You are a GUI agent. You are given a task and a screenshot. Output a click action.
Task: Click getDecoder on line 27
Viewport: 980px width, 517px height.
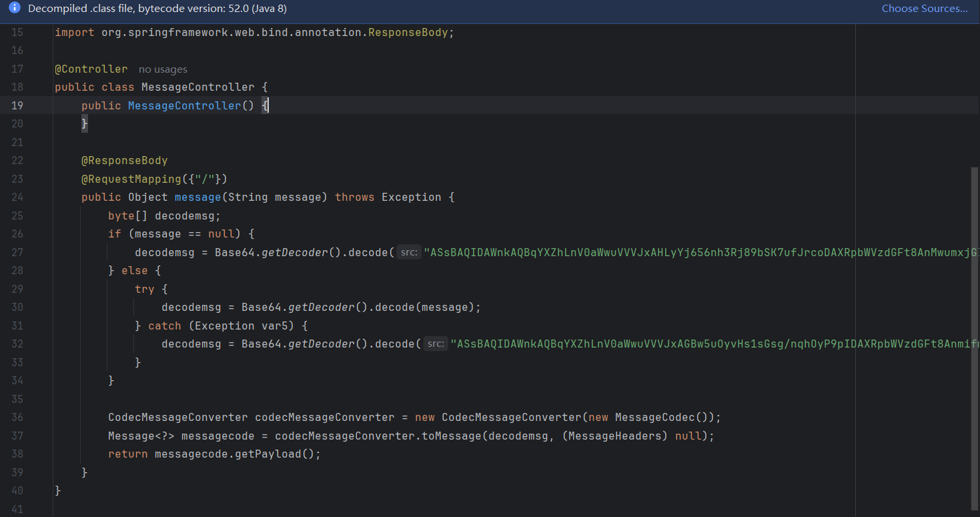point(294,252)
